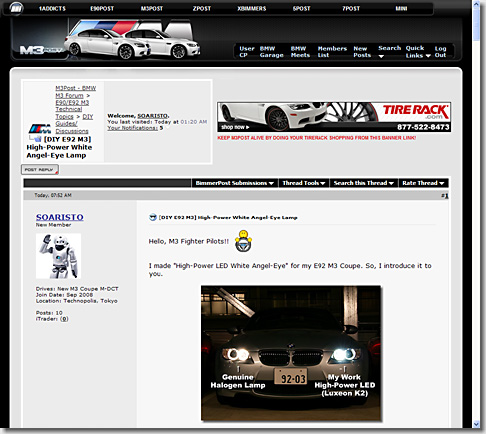Open User CP
This screenshot has width=486, height=434.
pos(246,52)
